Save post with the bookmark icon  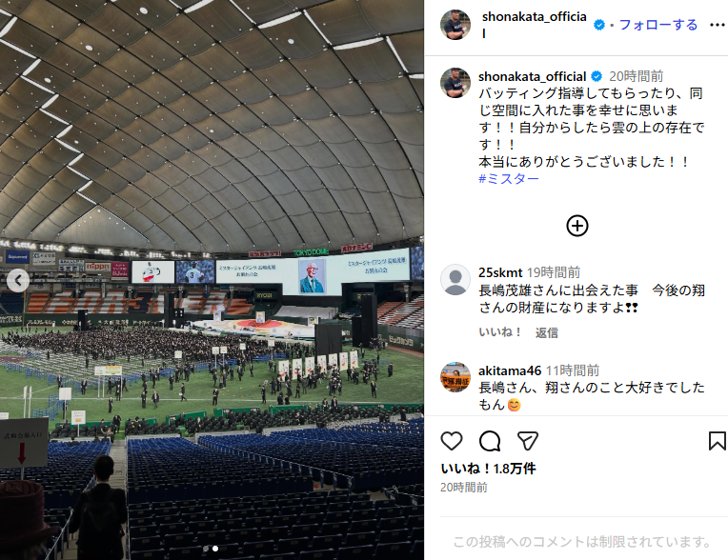point(717,441)
